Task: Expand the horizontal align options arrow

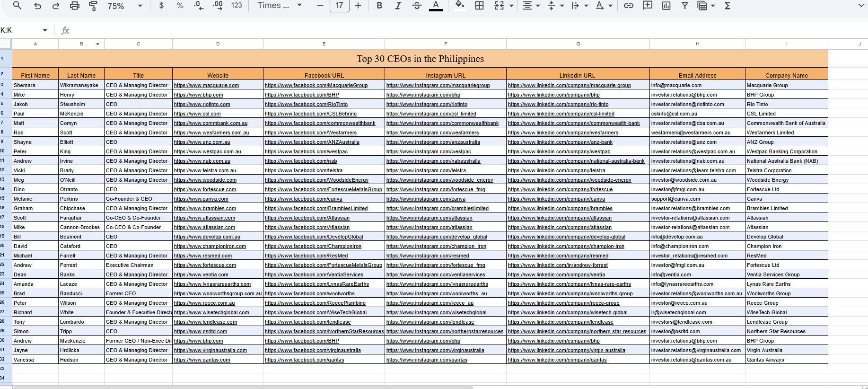Action: [x=538, y=6]
